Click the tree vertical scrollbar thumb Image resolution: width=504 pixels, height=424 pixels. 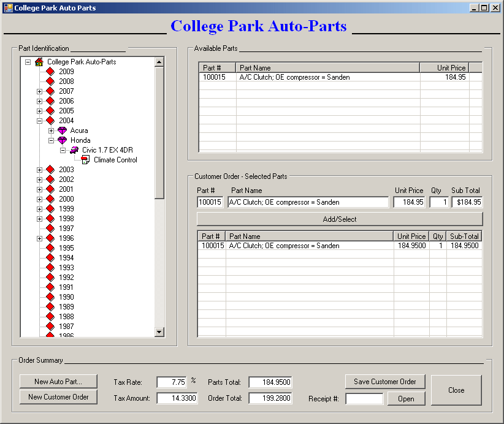[159, 133]
